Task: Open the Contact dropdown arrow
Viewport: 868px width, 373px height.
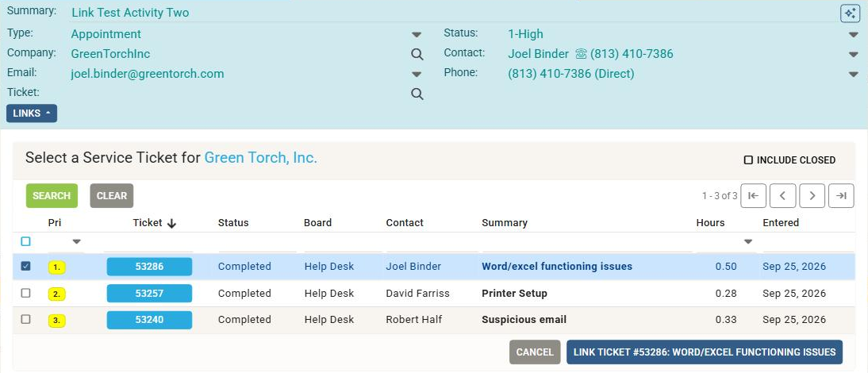Action: coord(853,54)
